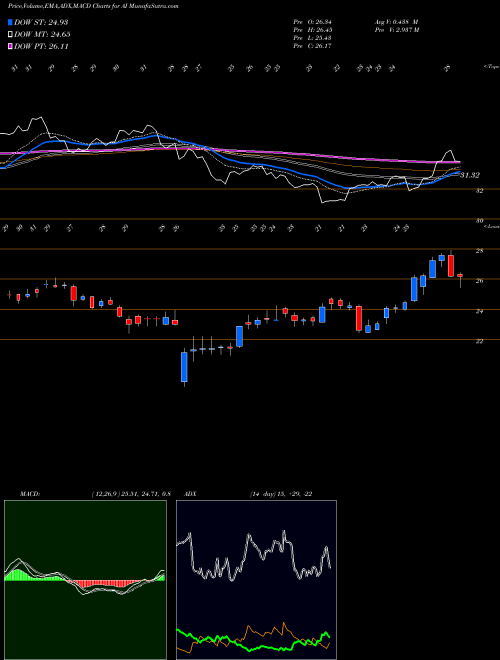This screenshot has height=660, width=500.
Task: Click the Pre L: 25.43 low value
Action: pyautogui.click(x=313, y=37)
